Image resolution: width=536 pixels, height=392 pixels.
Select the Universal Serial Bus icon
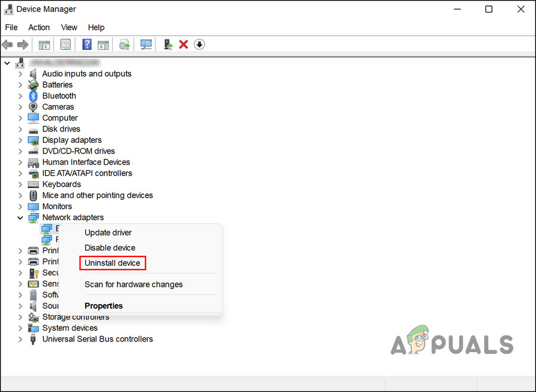tap(33, 339)
